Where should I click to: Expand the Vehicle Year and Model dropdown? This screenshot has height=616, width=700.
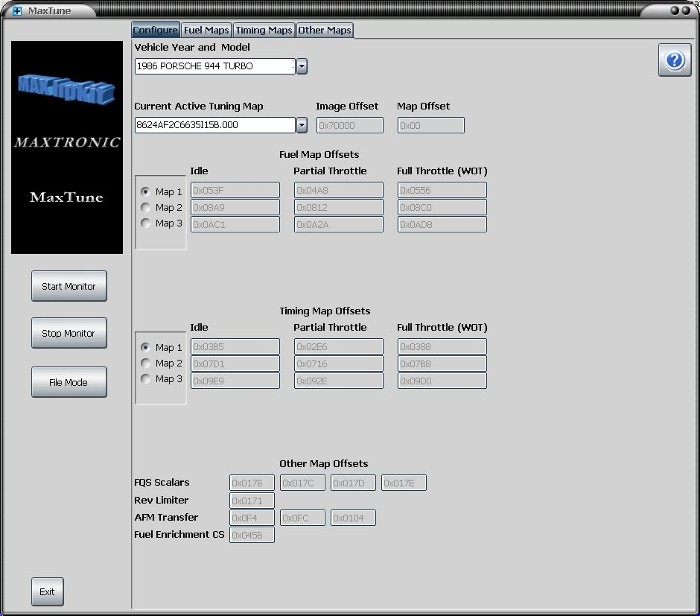click(302, 66)
